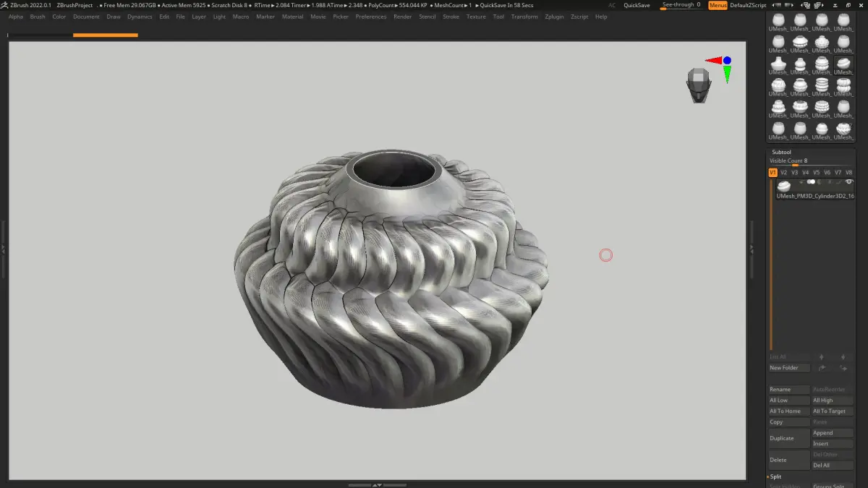Click the red X axis cone on the gizmo
Screen dimensions: 868x488
[x=713, y=61]
